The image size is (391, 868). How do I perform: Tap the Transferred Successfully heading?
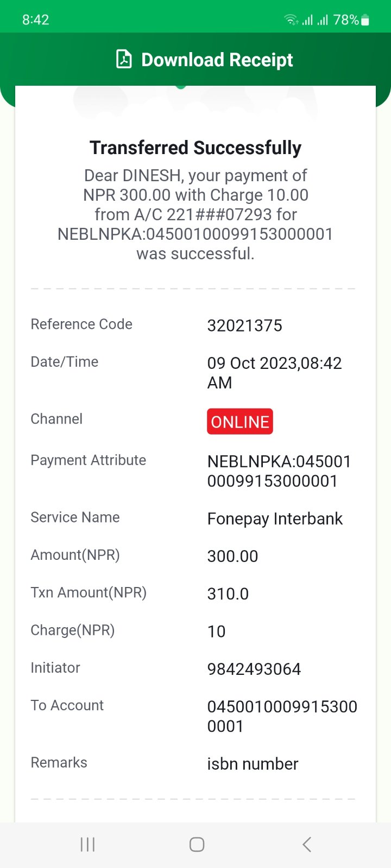tap(195, 148)
